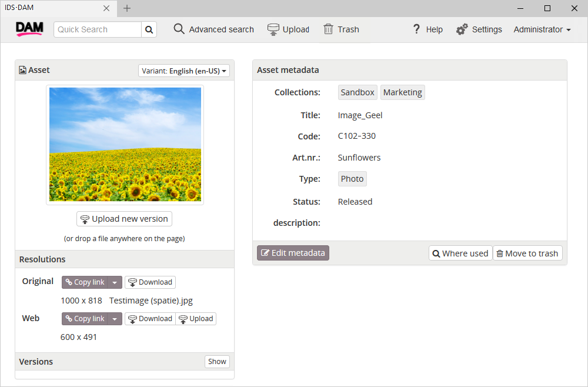This screenshot has height=387, width=588.
Task: Open the Trash page
Action: click(341, 29)
